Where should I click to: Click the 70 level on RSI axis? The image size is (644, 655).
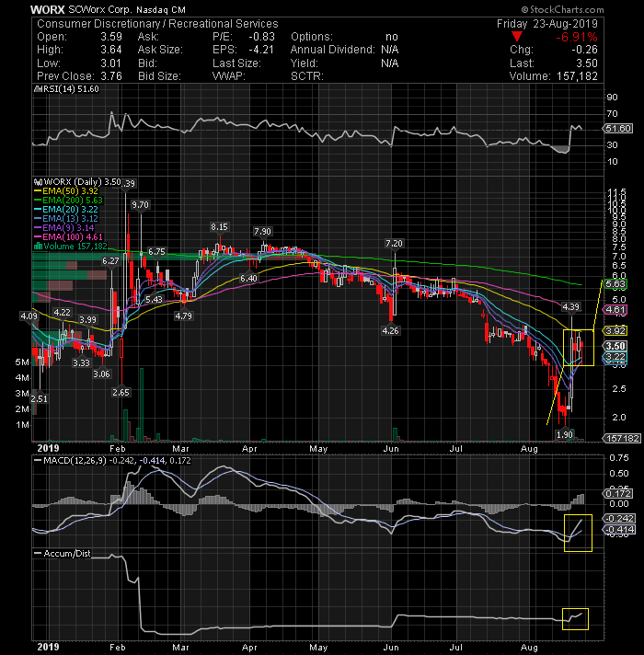(612, 114)
